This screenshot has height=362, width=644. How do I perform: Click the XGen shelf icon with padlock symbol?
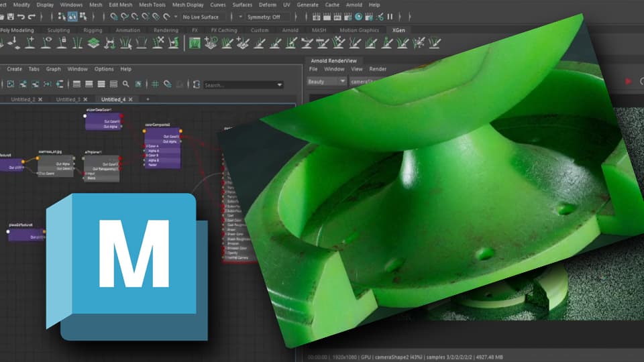(62, 43)
